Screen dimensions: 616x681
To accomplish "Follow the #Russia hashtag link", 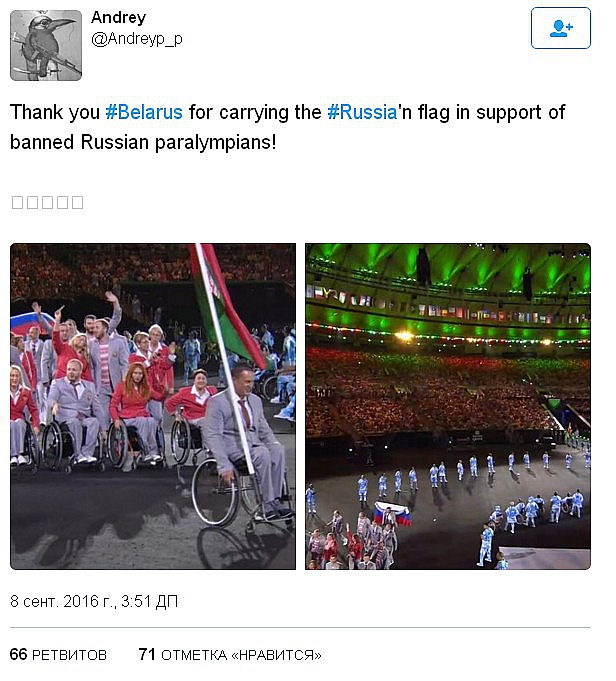I will point(361,112).
